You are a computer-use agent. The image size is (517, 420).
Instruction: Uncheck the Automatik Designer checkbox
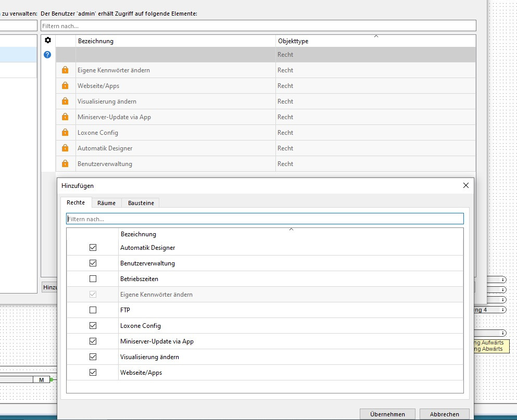(93, 248)
